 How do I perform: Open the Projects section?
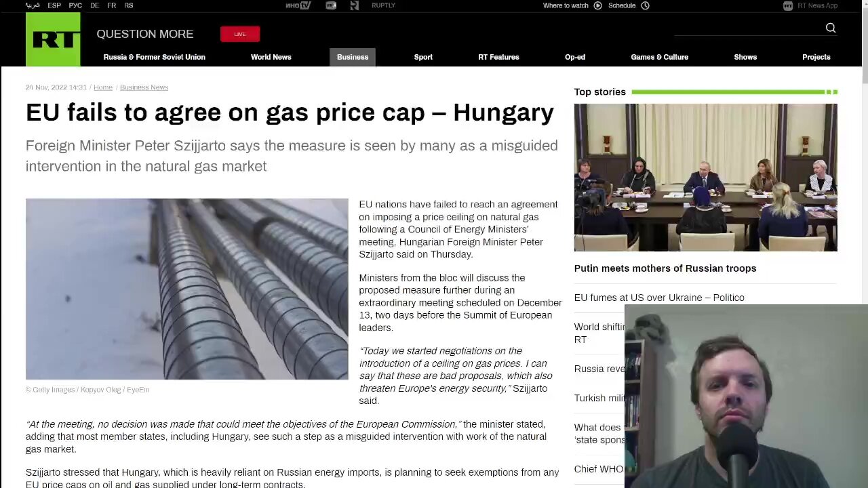(816, 57)
